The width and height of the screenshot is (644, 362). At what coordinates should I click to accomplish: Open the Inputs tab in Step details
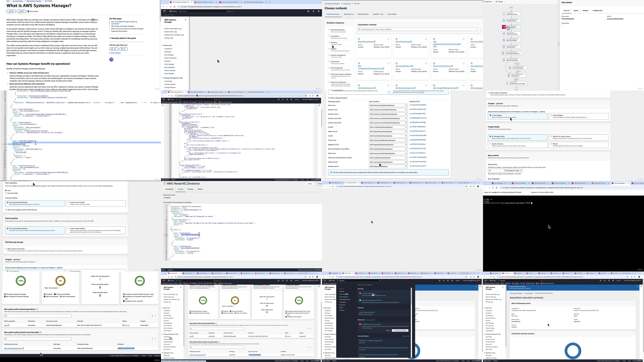pos(576,11)
